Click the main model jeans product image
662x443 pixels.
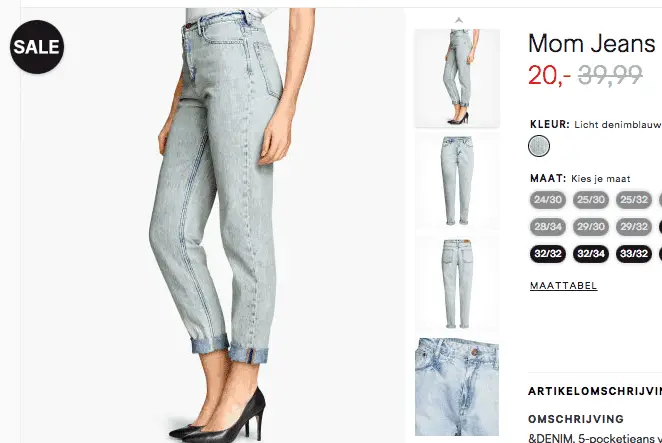point(213,225)
